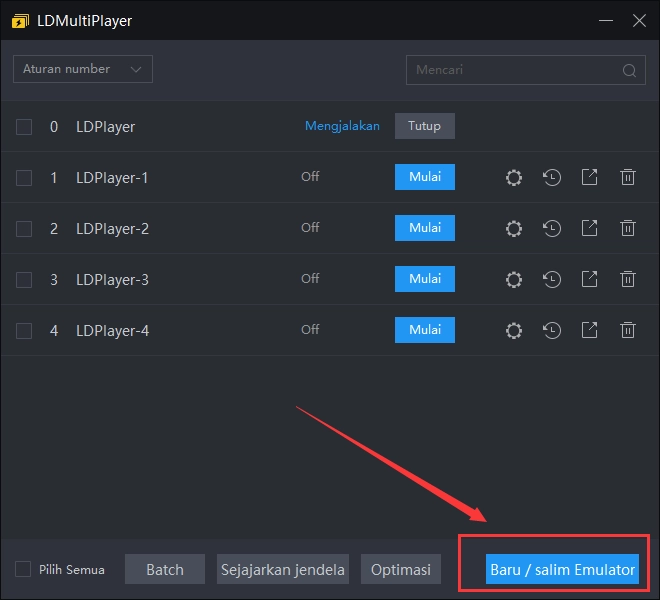Open backup/restore clock icon for LDPlayer-1
The image size is (660, 600).
[x=551, y=178]
